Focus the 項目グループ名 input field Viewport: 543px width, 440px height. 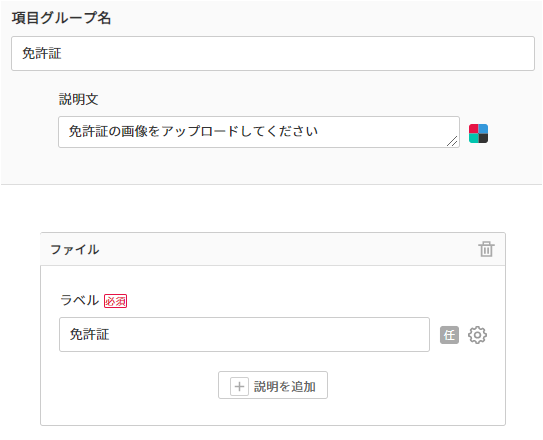pos(273,54)
